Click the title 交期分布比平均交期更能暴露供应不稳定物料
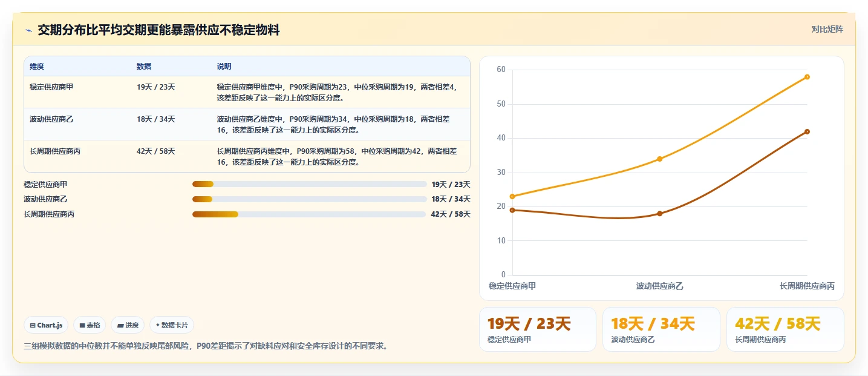Screen dimensions: 868x376 pyautogui.click(x=158, y=30)
